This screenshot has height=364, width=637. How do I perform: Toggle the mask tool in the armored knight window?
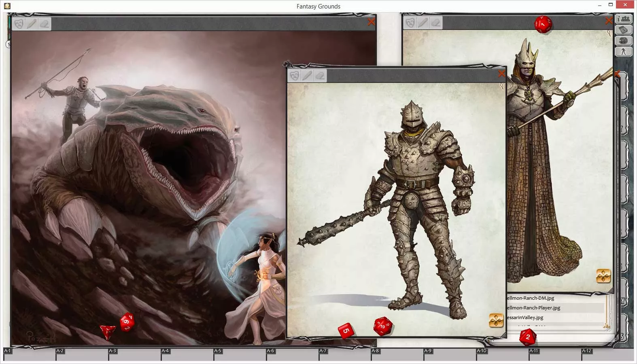pos(295,76)
